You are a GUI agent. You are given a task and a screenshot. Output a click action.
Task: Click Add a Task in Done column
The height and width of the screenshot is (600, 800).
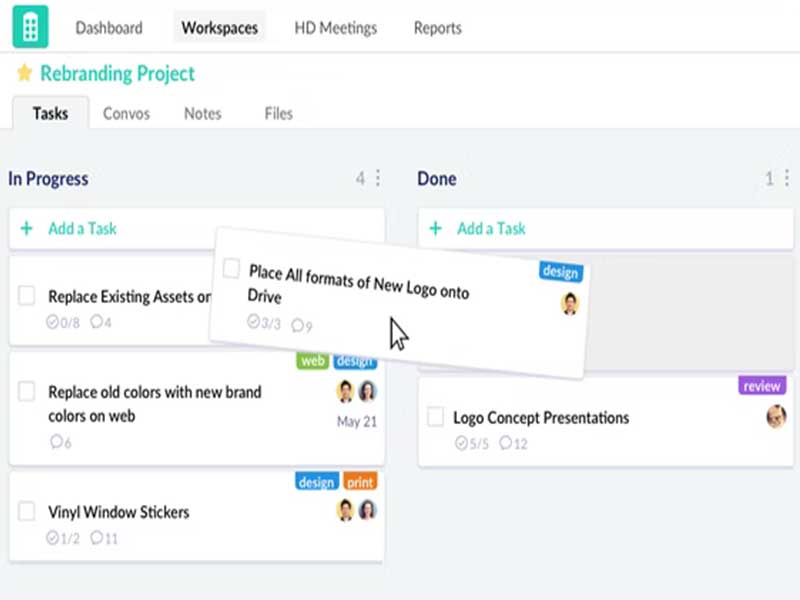click(x=491, y=228)
